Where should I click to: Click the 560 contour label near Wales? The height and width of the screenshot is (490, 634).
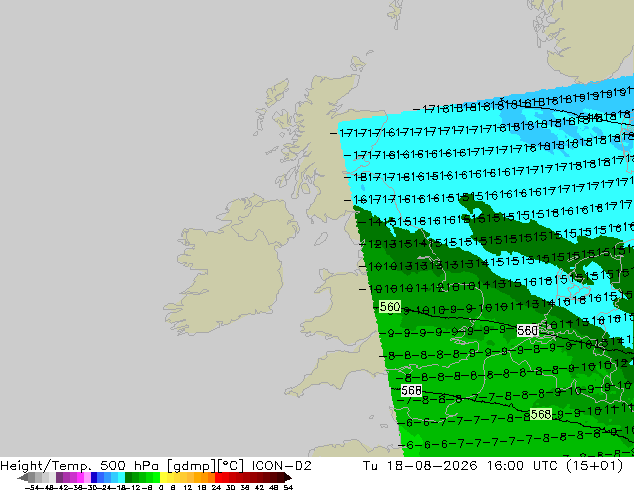pos(390,307)
